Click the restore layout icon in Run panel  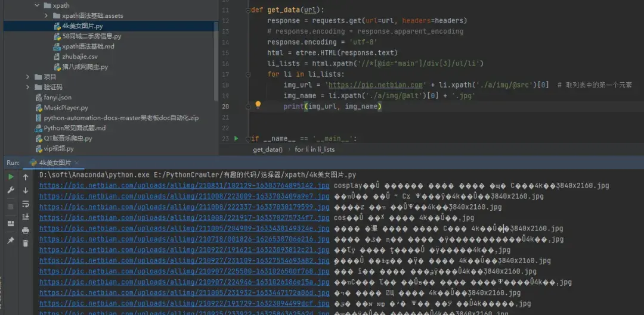(x=11, y=223)
